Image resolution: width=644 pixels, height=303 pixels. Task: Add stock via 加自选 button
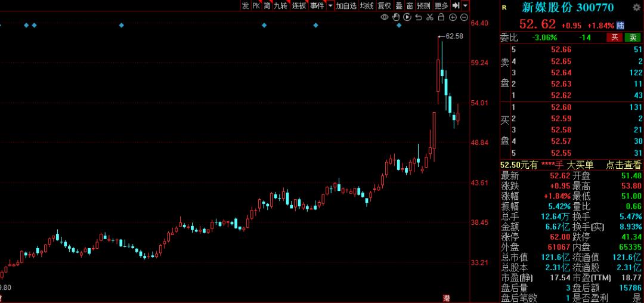346,5
